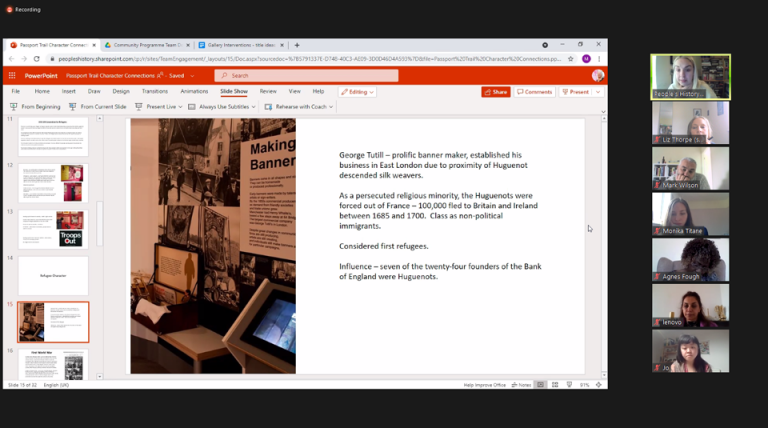The height and width of the screenshot is (428, 768).
Task: Switch to slide sorter view icon
Action: pyautogui.click(x=554, y=385)
